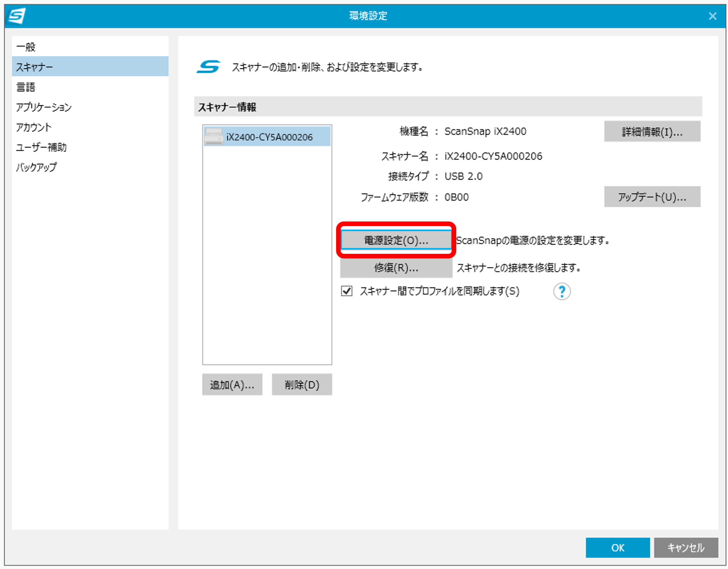Close the 環境設定 window with X
Image resolution: width=728 pixels, height=569 pixels.
point(712,16)
